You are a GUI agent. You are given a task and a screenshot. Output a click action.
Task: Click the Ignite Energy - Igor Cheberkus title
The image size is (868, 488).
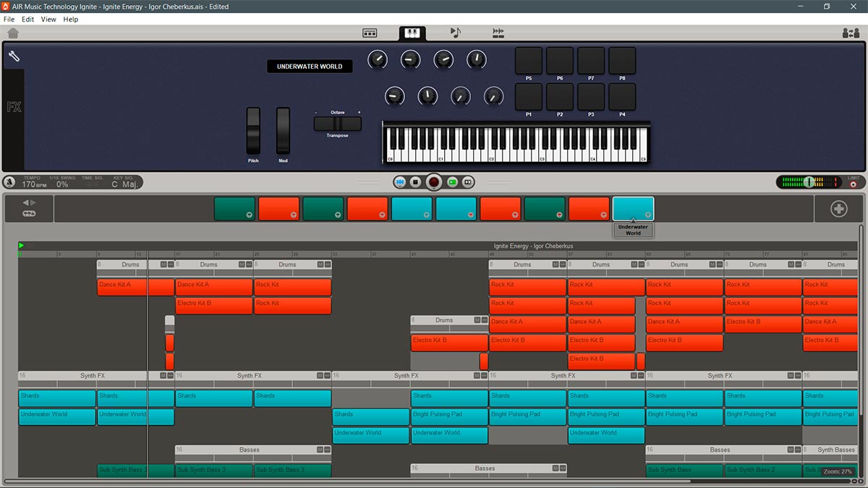tap(533, 246)
